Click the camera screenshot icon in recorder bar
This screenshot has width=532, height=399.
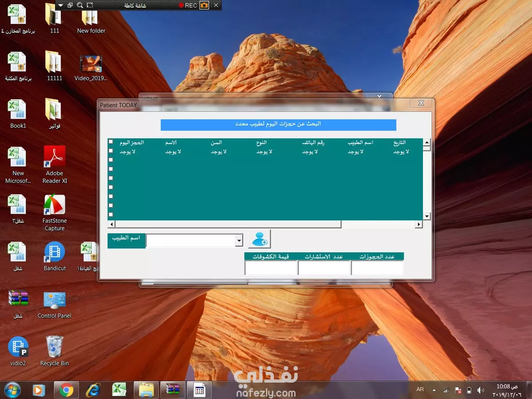coord(204,5)
